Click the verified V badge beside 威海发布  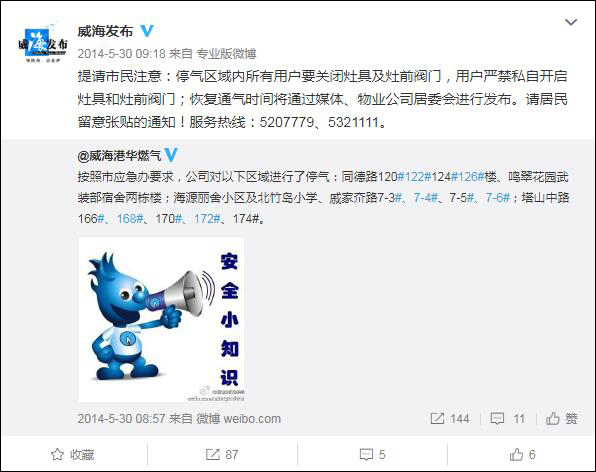[147, 31]
